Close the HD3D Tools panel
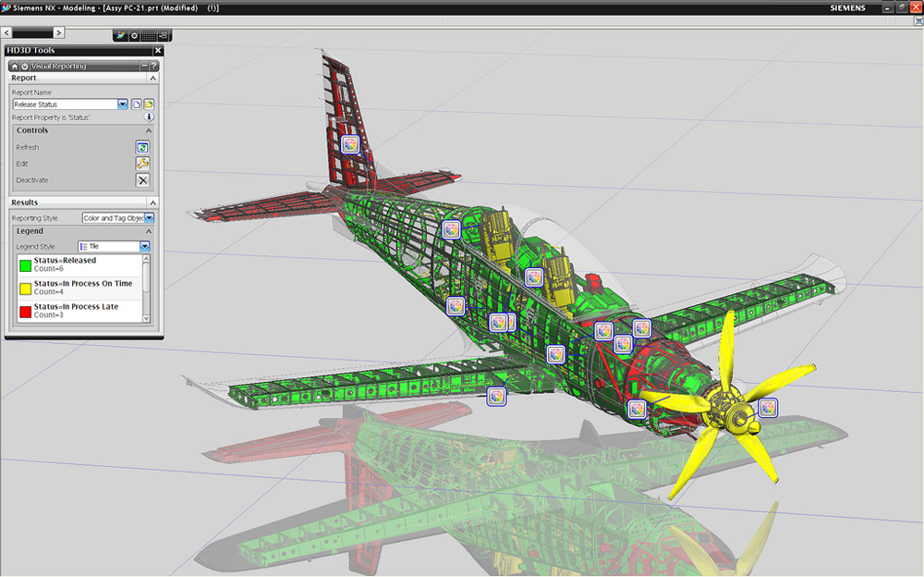924x577 pixels. click(158, 51)
